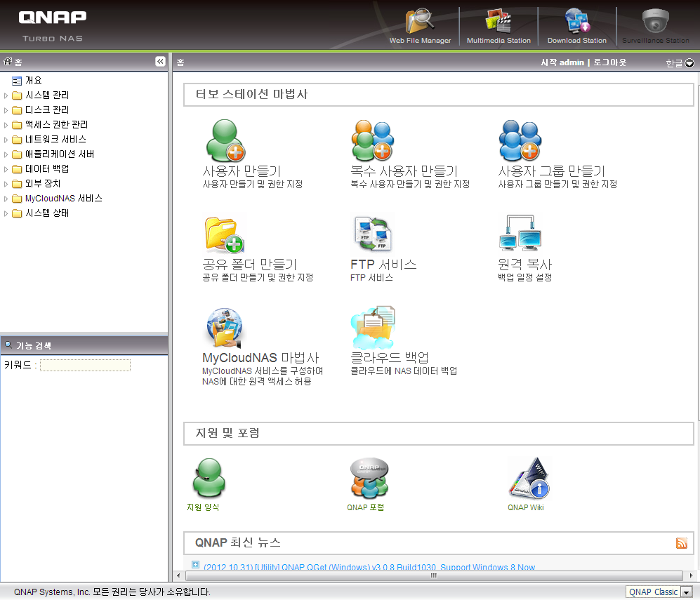Click the 사용자 만들기 wizard icon
This screenshot has height=600, width=700.
coord(225,140)
